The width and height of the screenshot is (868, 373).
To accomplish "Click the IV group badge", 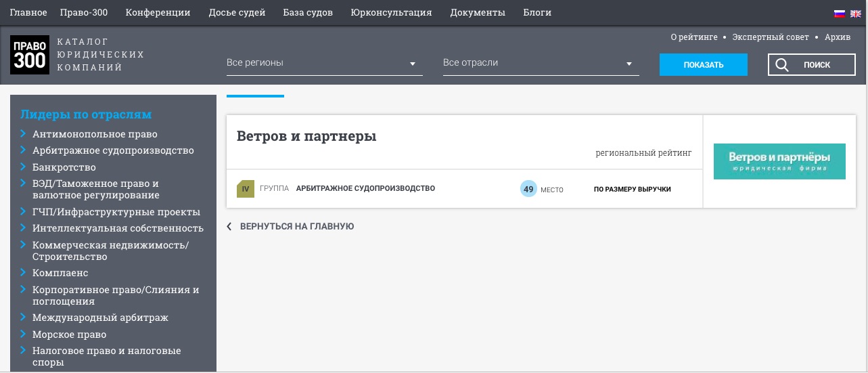I will point(246,189).
